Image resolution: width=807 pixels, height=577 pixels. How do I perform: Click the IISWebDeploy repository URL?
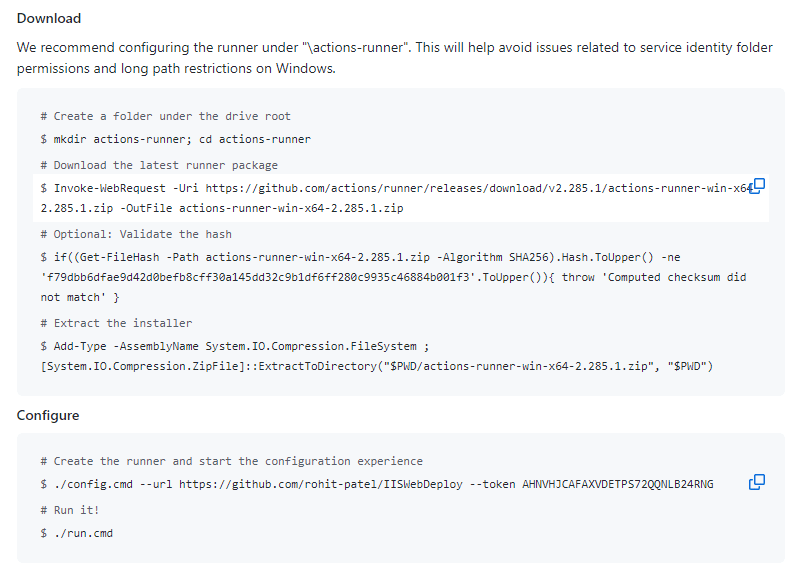[x=321, y=484]
